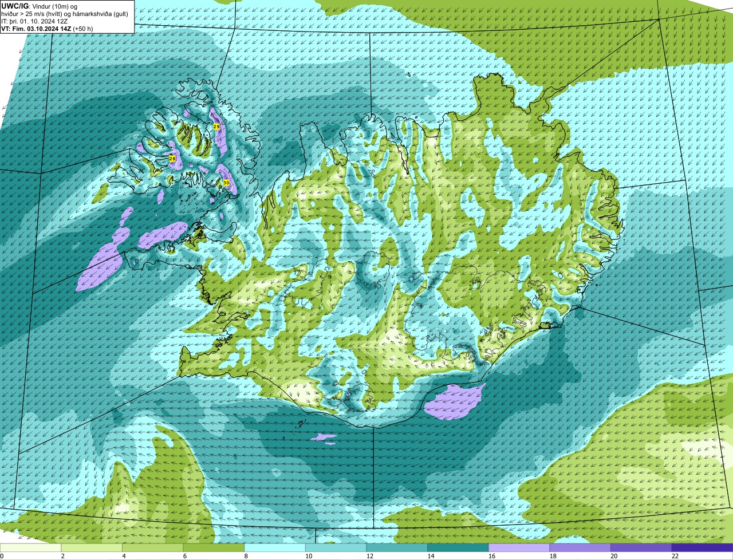The height and width of the screenshot is (560, 733).
Task: Click the initial time 'IT: þri. 01. 10. 2024 12Z'
Action: tap(34, 21)
